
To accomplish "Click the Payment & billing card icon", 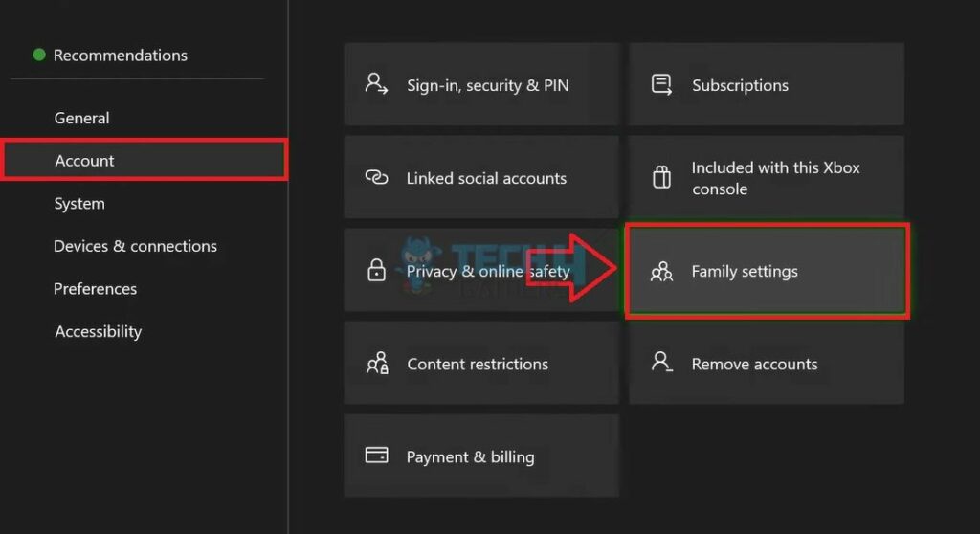I will click(x=376, y=456).
